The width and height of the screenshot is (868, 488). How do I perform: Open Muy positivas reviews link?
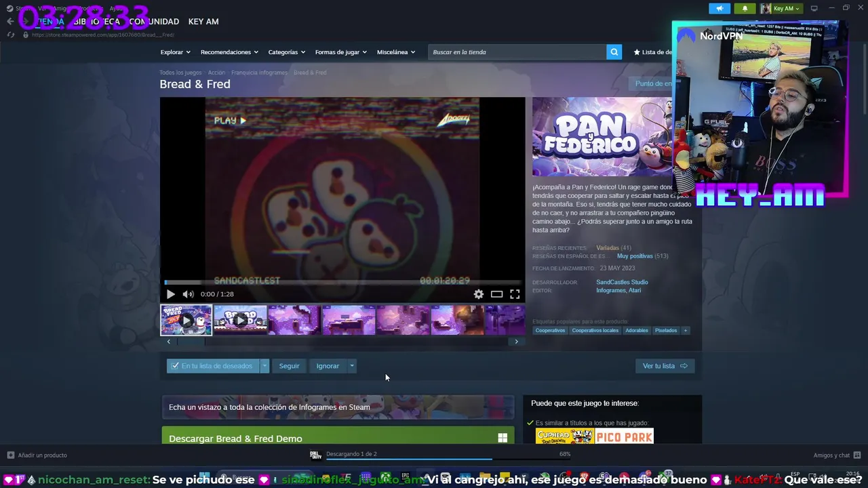click(635, 256)
